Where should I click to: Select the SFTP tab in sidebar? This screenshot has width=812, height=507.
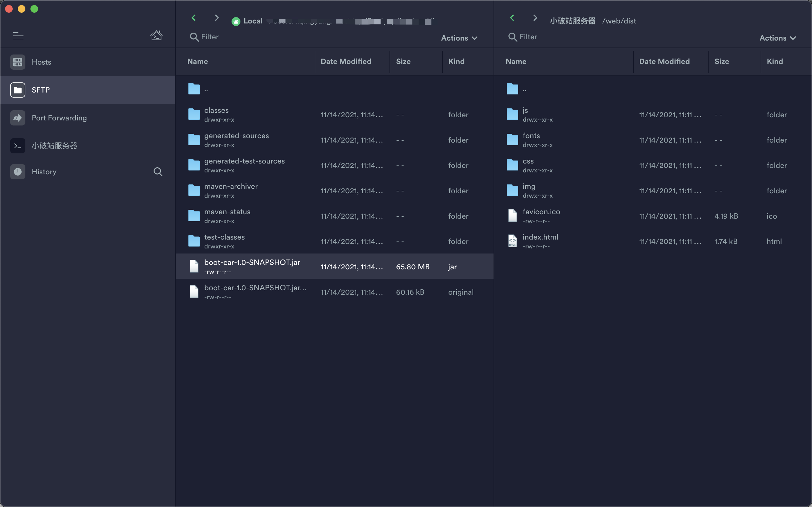[x=40, y=90]
